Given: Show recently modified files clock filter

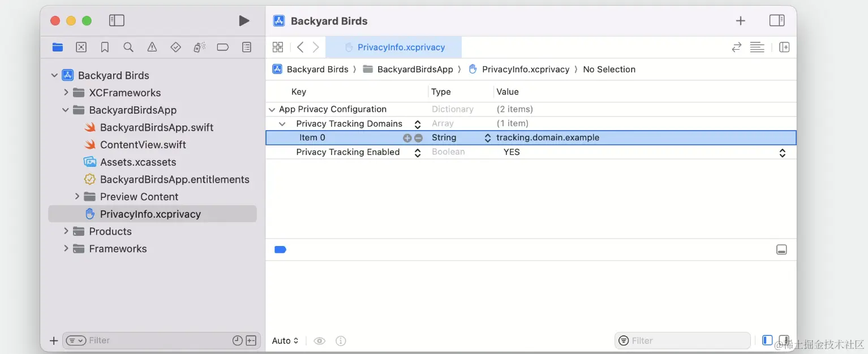Looking at the screenshot, I should (x=238, y=340).
